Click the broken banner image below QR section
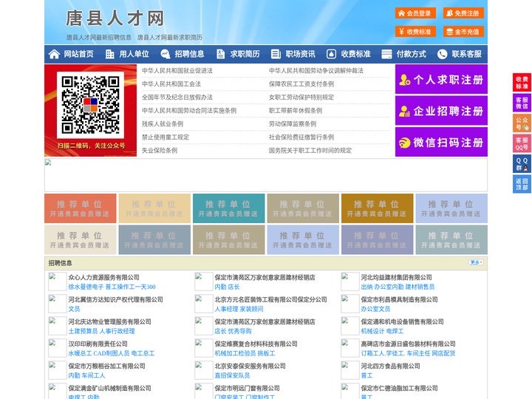The image size is (532, 399). click(x=266, y=175)
